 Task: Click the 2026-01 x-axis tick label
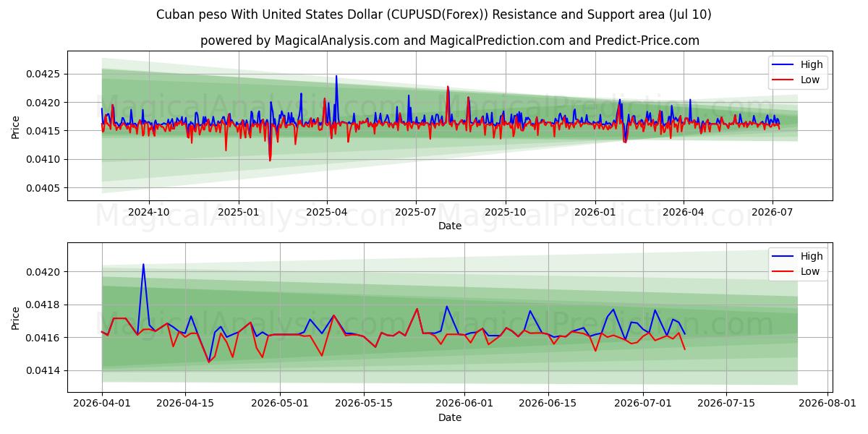[595, 212]
